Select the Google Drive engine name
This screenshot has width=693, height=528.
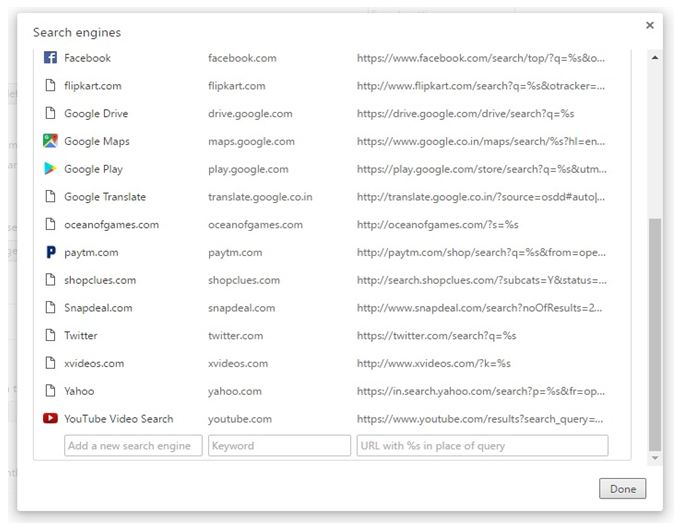click(x=96, y=114)
